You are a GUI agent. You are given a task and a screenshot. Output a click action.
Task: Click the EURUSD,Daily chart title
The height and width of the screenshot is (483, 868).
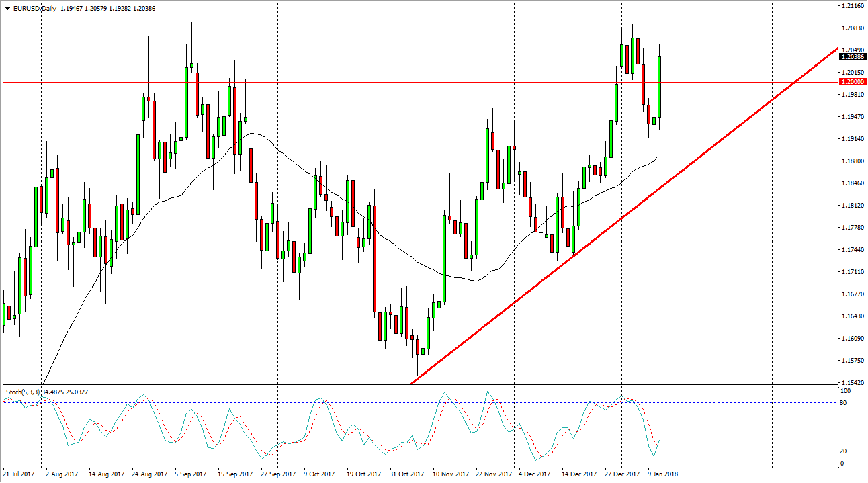[x=34, y=9]
